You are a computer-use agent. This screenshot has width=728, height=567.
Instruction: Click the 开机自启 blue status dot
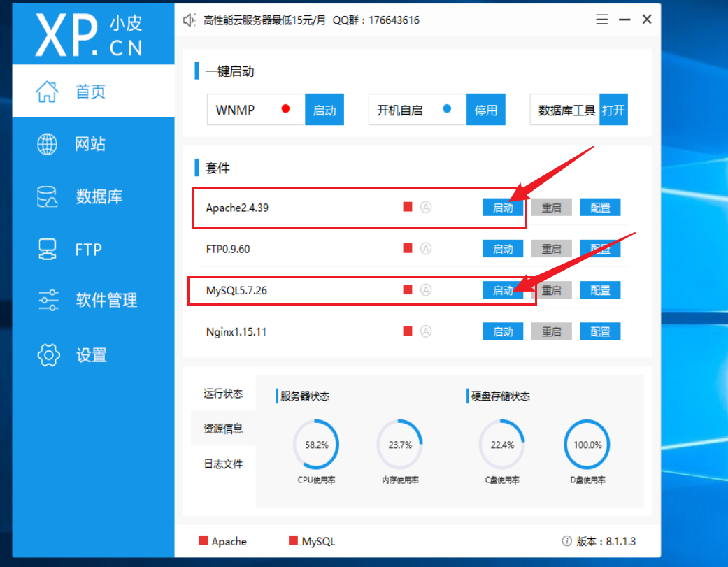[x=447, y=108]
